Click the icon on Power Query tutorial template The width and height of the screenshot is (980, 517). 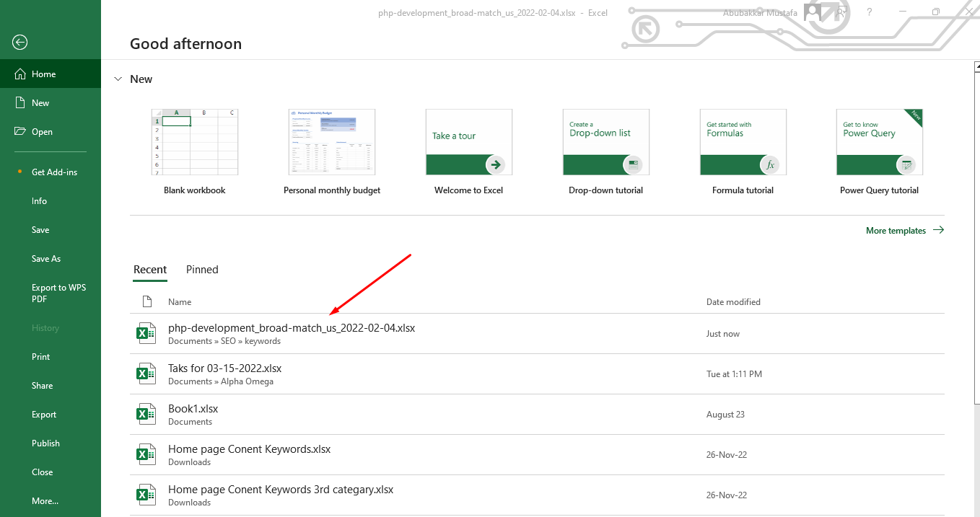point(906,164)
